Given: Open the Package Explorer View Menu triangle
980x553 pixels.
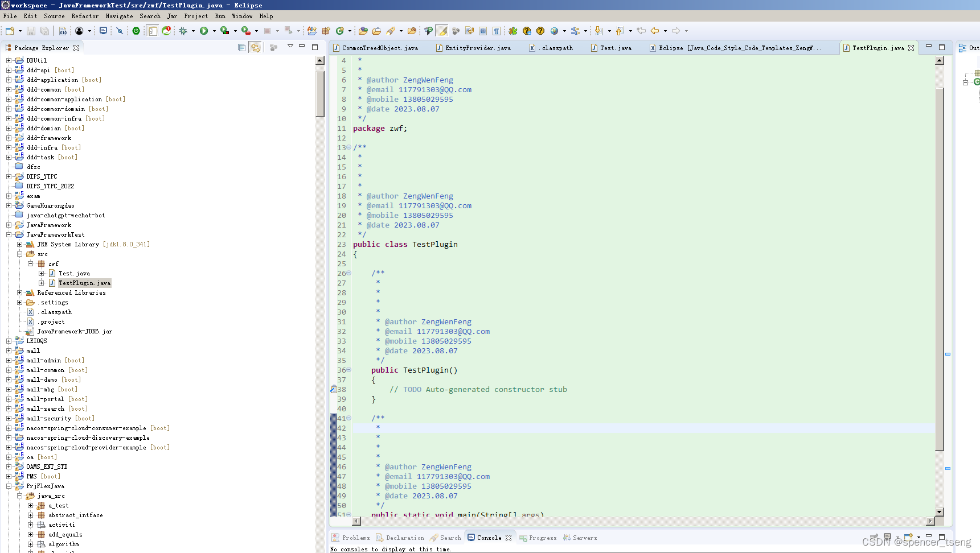Looking at the screenshot, I should 290,46.
